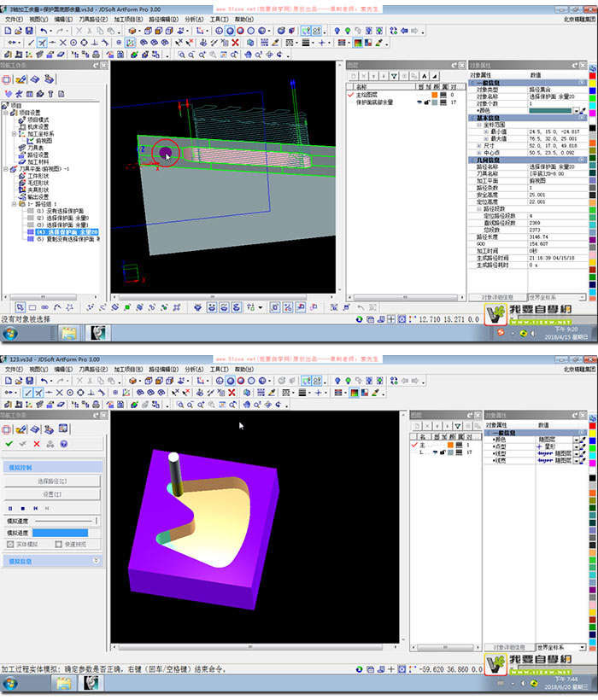The height and width of the screenshot is (700, 598).
Task: Click the red X cancel icon in simulation panel
Action: click(x=37, y=444)
